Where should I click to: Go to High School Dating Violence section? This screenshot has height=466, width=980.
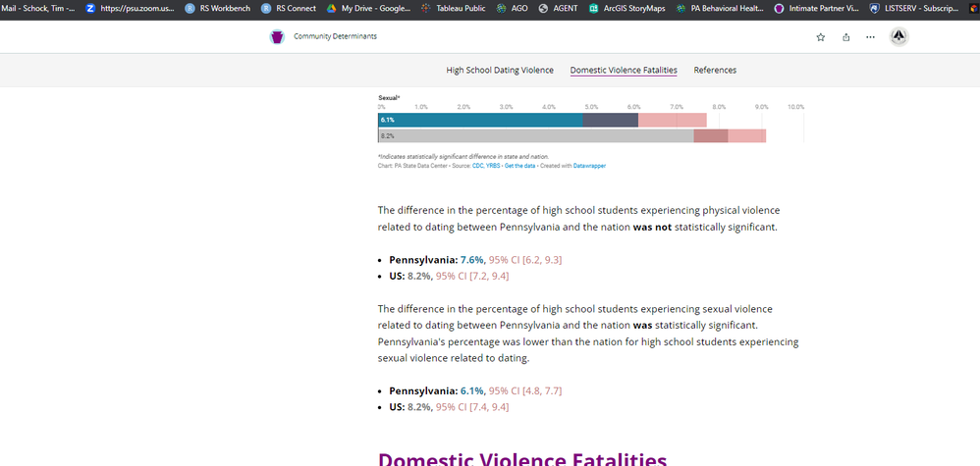click(500, 70)
